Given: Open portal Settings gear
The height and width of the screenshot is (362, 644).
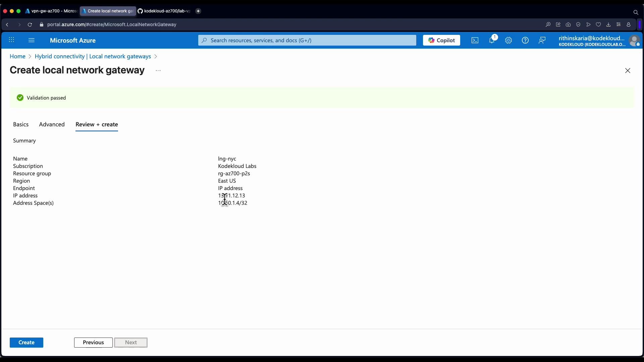Looking at the screenshot, I should [x=508, y=41].
